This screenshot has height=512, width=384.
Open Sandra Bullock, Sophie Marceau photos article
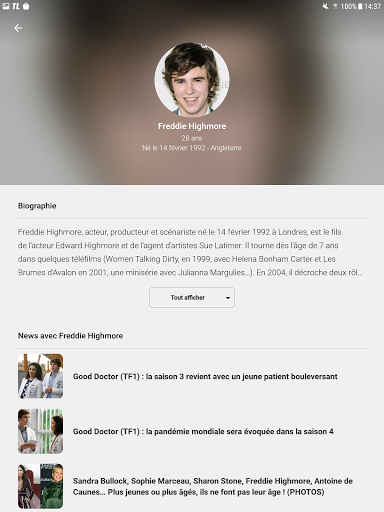point(213,486)
